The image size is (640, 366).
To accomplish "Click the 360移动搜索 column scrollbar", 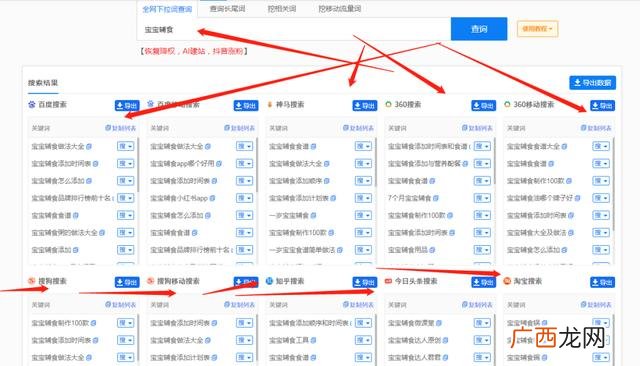I will click(x=613, y=184).
